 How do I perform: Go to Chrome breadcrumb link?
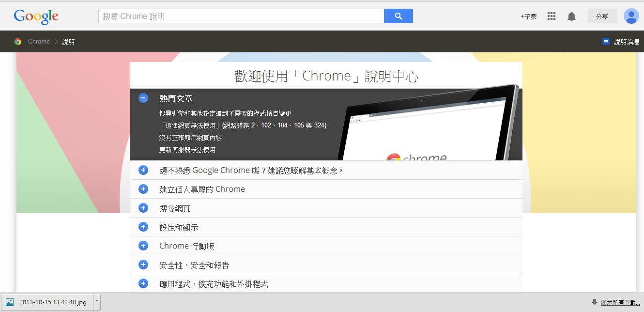[39, 42]
